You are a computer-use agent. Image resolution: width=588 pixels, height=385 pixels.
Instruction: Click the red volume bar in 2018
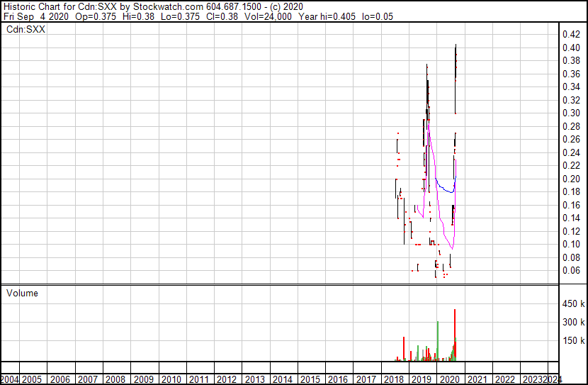point(404,349)
